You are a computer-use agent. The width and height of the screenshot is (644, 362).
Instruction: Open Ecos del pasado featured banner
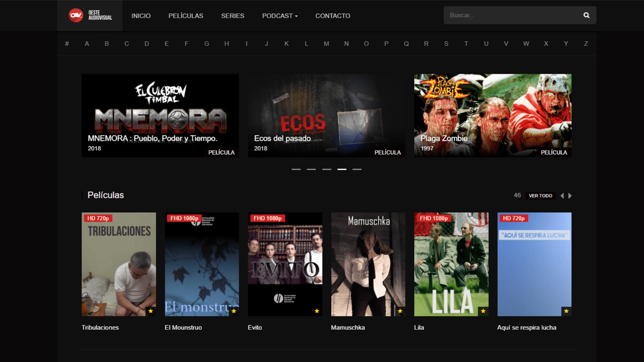[x=326, y=116]
